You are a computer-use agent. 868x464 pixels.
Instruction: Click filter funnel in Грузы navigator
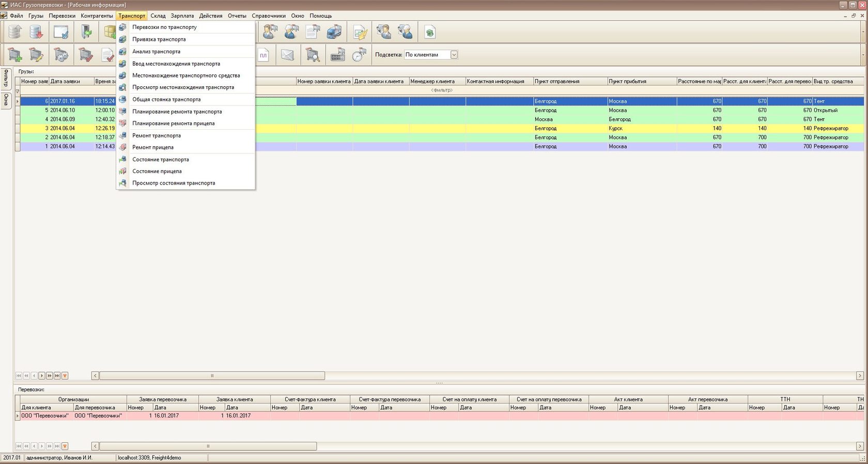pos(65,376)
